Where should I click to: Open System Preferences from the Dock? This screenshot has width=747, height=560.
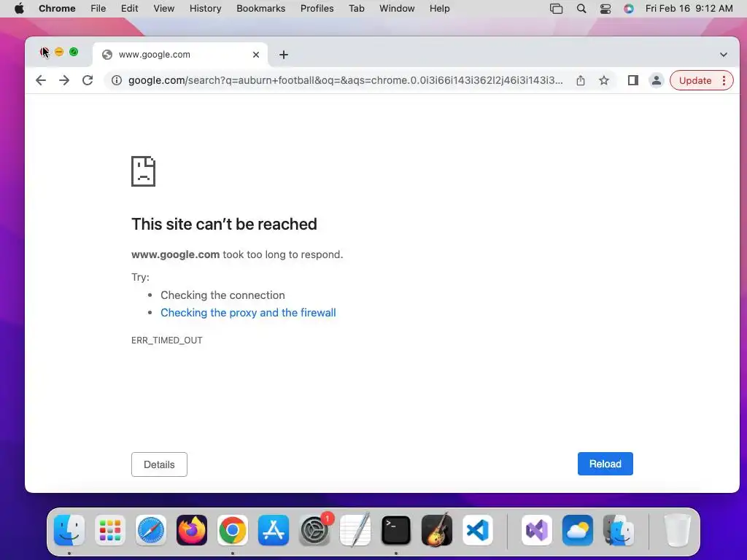[x=314, y=530]
